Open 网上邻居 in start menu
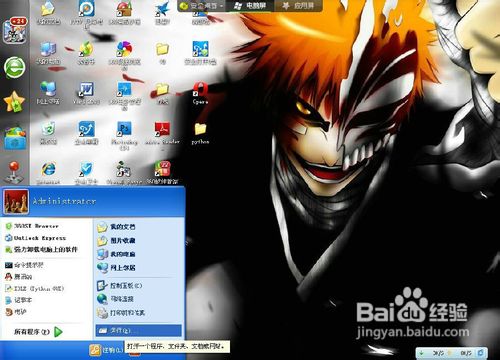Image resolution: width=500 pixels, height=360 pixels. [116, 267]
